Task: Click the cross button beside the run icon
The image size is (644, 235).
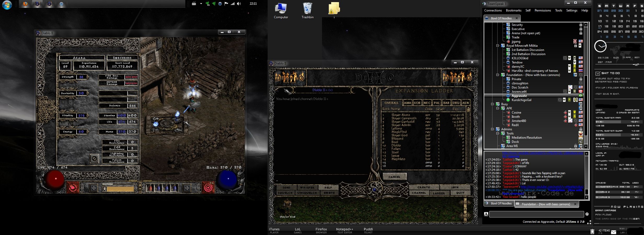Action: [94, 188]
